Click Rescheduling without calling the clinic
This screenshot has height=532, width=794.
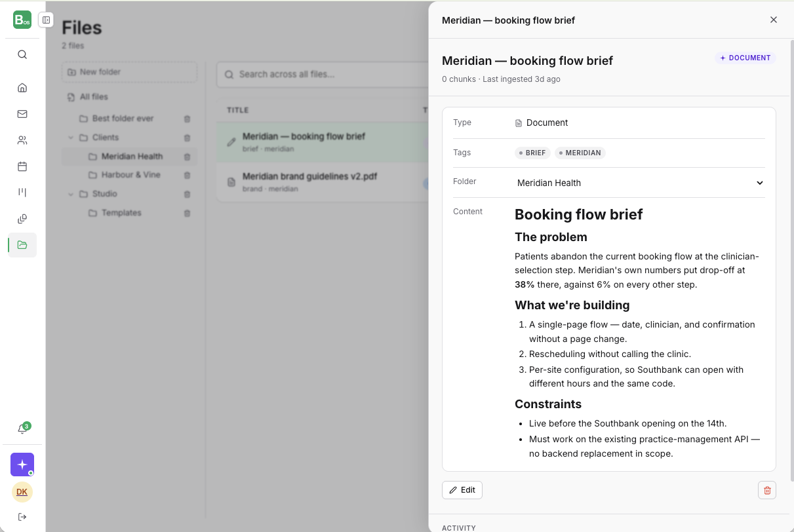coord(610,354)
